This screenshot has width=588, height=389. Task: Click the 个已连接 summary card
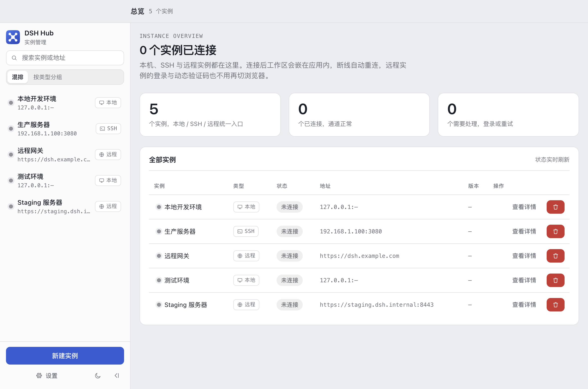pyautogui.click(x=359, y=115)
